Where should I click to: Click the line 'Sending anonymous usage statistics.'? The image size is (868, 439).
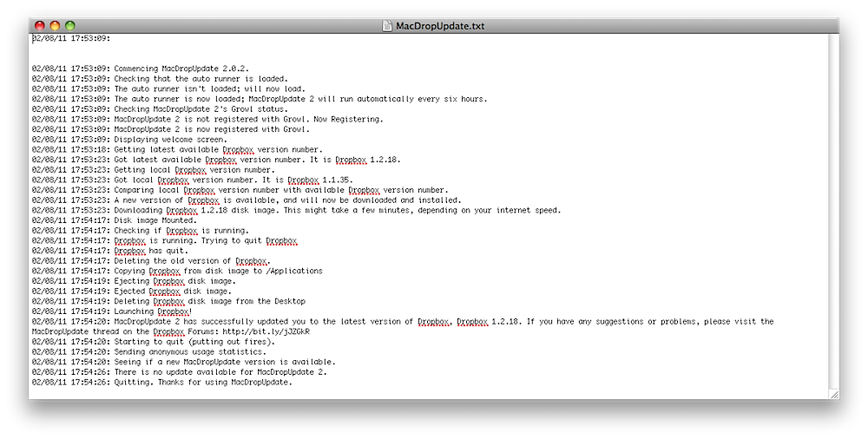coord(149,352)
